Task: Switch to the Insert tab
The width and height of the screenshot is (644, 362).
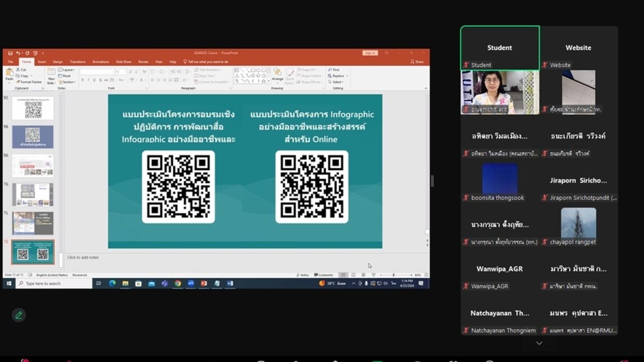Action: click(x=42, y=62)
